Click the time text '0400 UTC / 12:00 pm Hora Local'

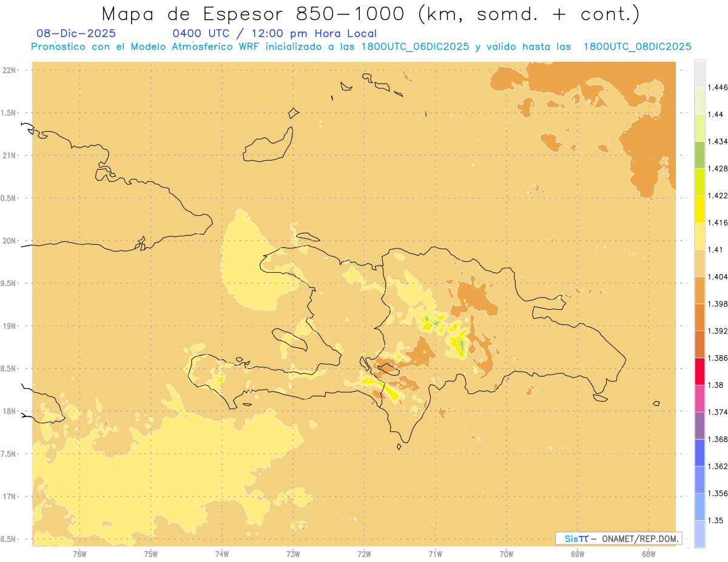tap(274, 33)
